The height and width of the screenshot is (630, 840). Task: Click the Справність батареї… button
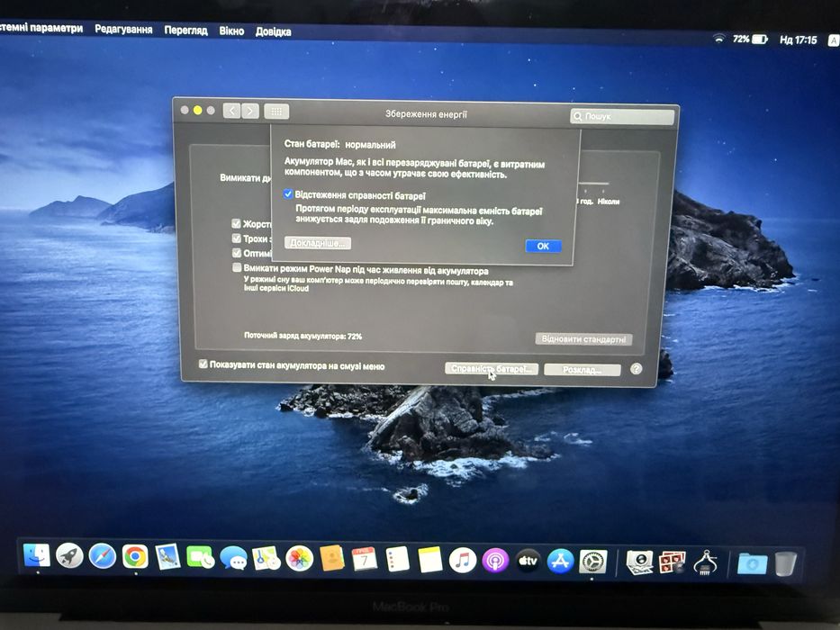pyautogui.click(x=492, y=369)
